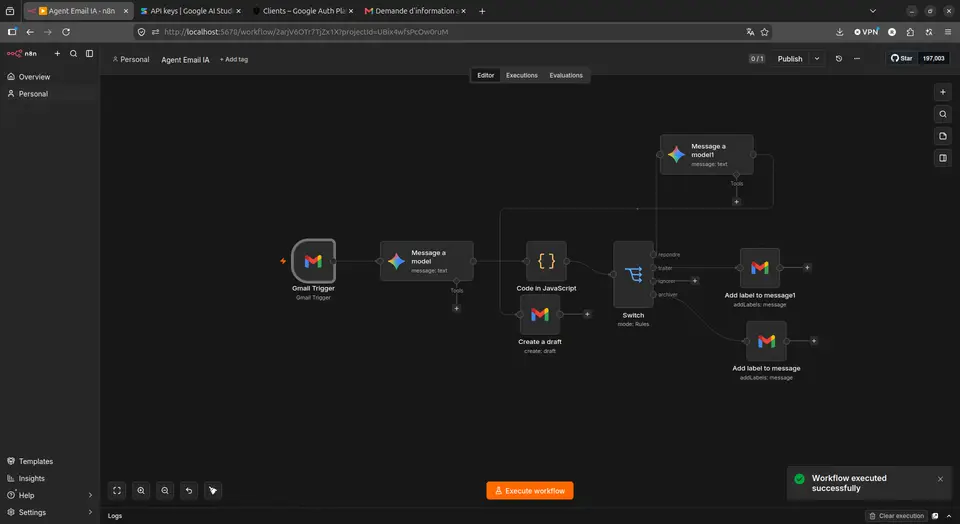960x524 pixels.
Task: Click the n8n logo
Action: (21, 54)
